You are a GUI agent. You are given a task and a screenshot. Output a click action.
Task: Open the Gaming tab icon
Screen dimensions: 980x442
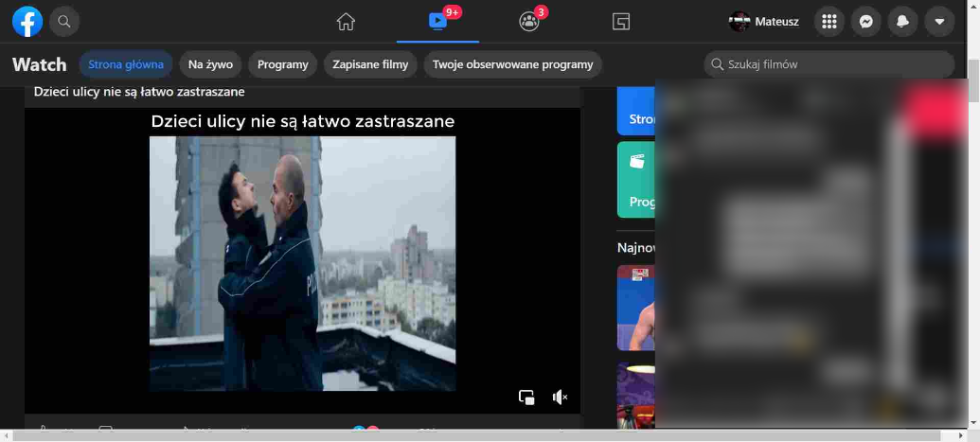(620, 22)
